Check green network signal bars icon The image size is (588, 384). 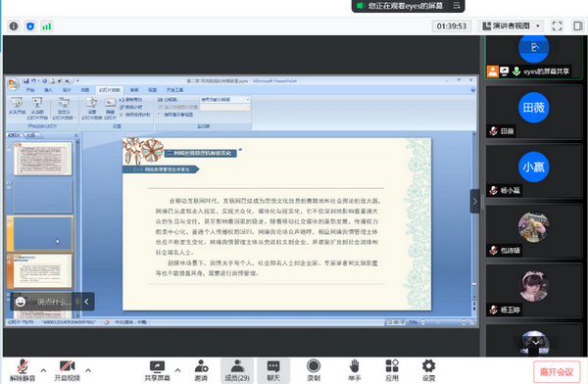tap(46, 26)
